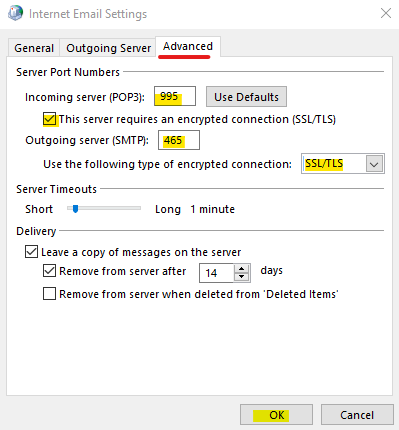The height and width of the screenshot is (430, 399).
Task: Click the Internet Email Settings title icon
Action: tap(15, 13)
